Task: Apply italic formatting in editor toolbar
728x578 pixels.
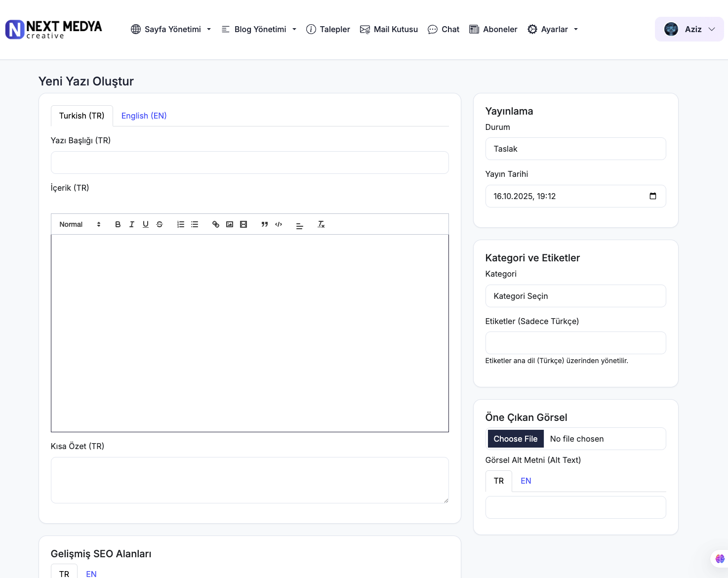Action: 131,224
